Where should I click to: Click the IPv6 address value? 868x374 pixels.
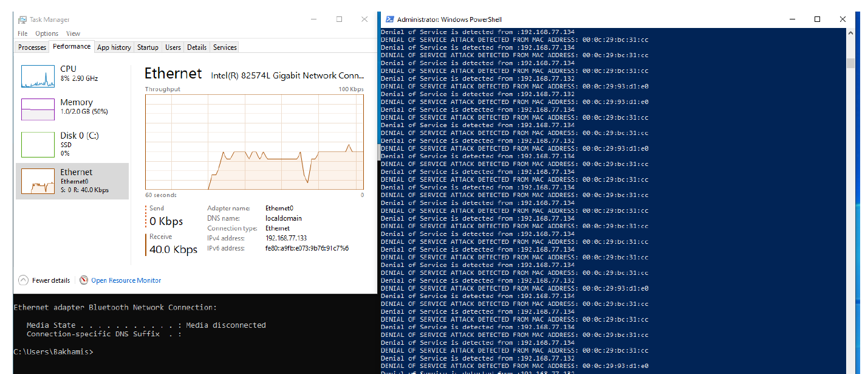307,248
